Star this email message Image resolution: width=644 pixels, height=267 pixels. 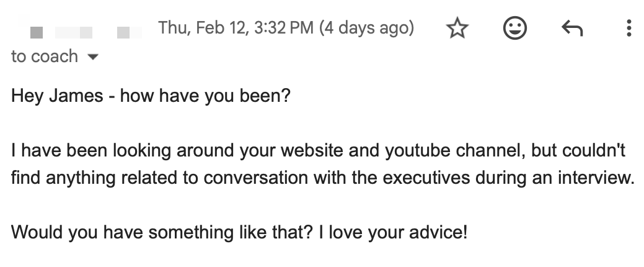[x=457, y=28]
